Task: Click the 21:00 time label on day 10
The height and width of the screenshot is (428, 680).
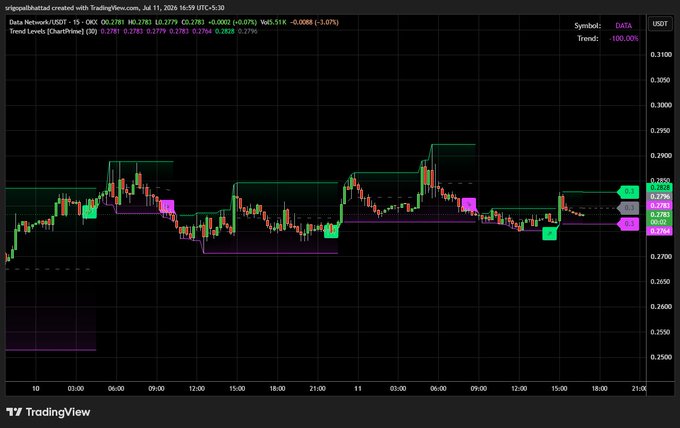Action: click(x=317, y=389)
